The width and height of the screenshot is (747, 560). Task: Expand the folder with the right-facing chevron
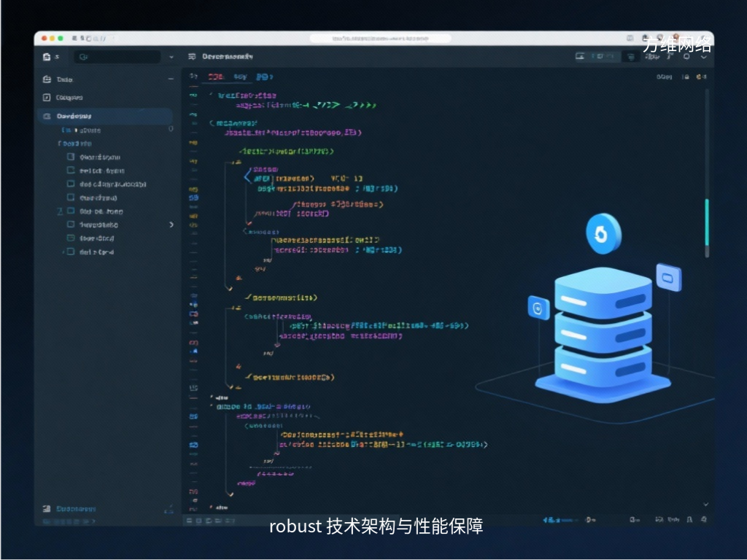tap(171, 225)
